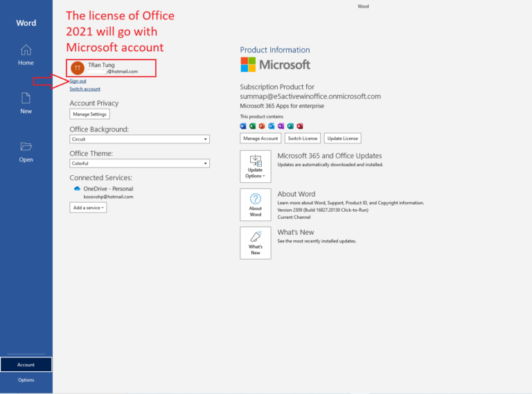Click the About Word button

[x=256, y=205]
